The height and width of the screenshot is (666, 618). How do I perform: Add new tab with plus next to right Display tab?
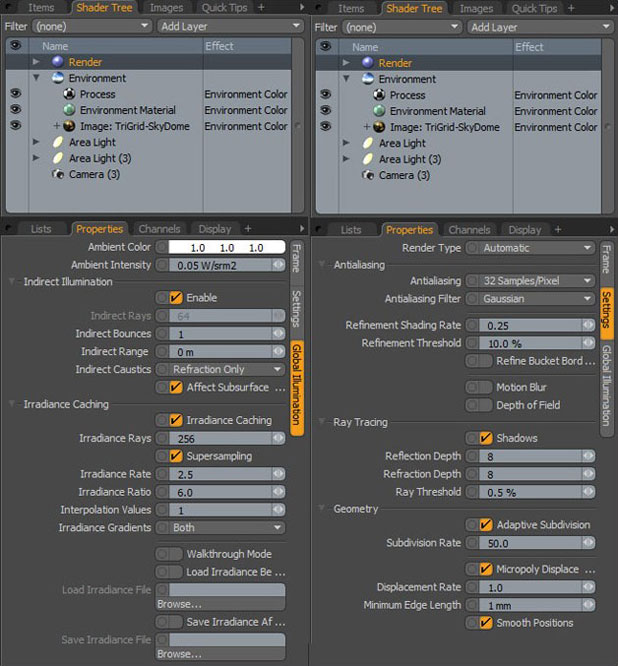[558, 229]
